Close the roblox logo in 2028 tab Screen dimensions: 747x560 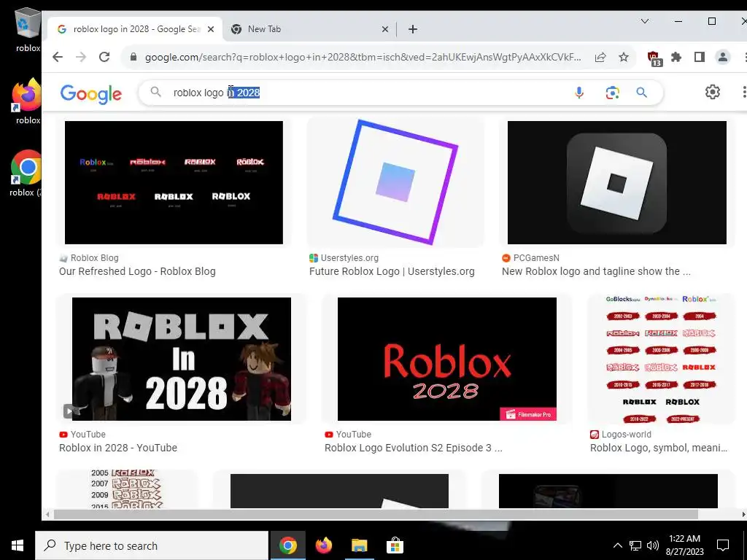211,29
